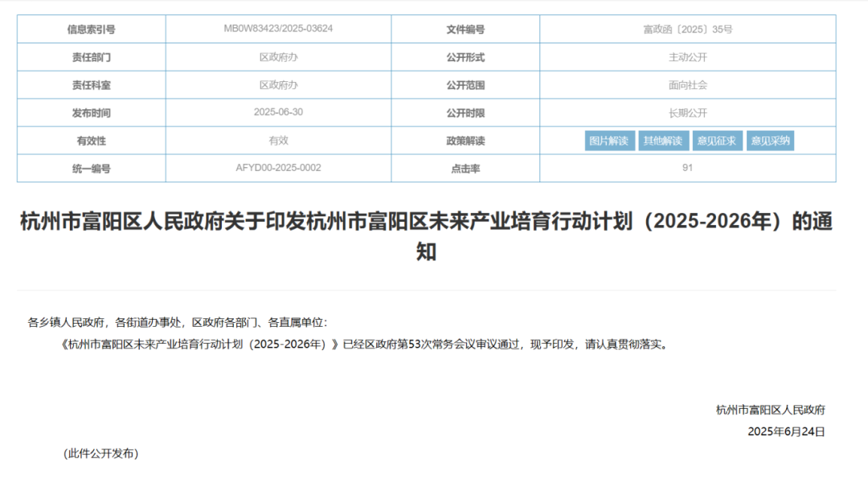The width and height of the screenshot is (868, 490).
Task: Click the 长期公开 time limit value
Action: [x=687, y=113]
